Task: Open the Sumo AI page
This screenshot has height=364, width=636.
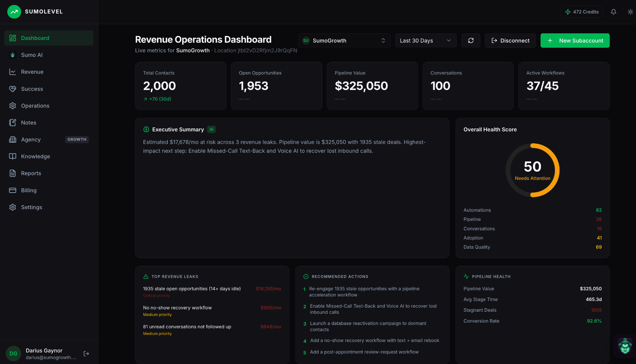Action: tap(49, 55)
